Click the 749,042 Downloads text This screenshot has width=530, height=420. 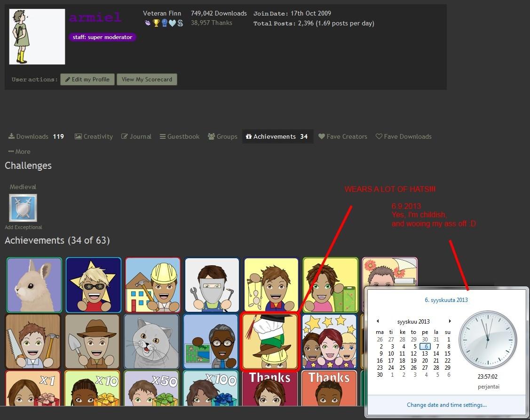tap(219, 13)
